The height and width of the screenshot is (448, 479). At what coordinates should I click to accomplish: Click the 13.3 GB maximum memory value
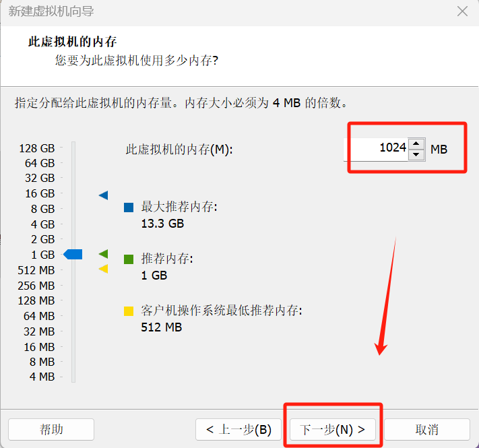(x=162, y=224)
